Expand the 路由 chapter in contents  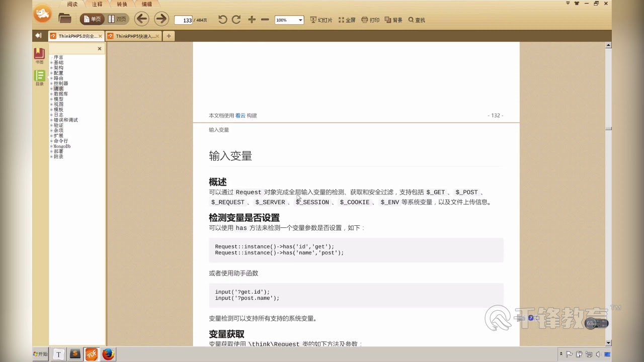51,78
